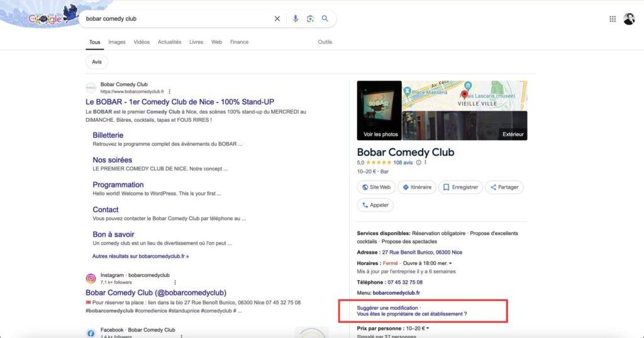The image size is (644, 338).
Task: Click the https://www.bobarcomedyclub.fr URL text
Action: [132, 92]
